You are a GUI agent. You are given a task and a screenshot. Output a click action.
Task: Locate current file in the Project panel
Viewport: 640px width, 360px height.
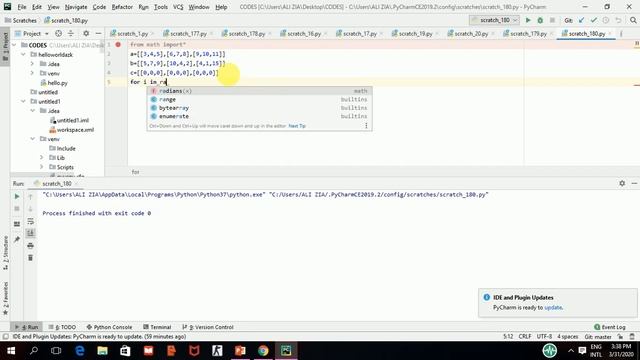click(58, 33)
